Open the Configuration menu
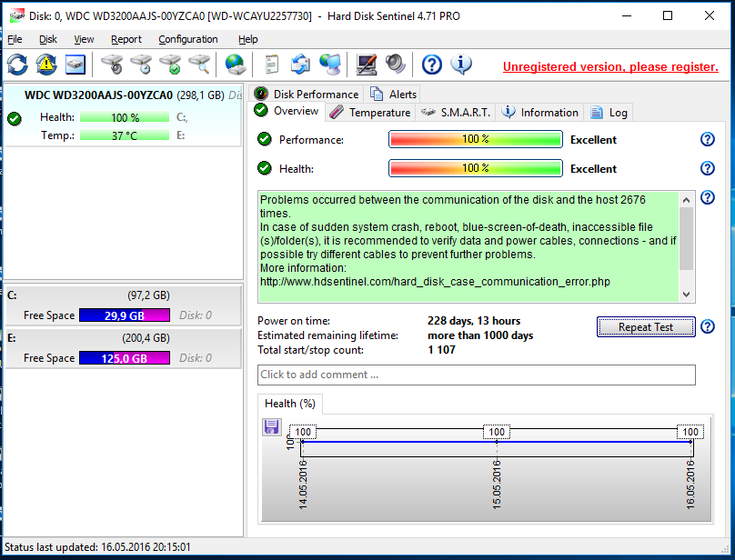Screen dimensions: 735x560 [187, 39]
